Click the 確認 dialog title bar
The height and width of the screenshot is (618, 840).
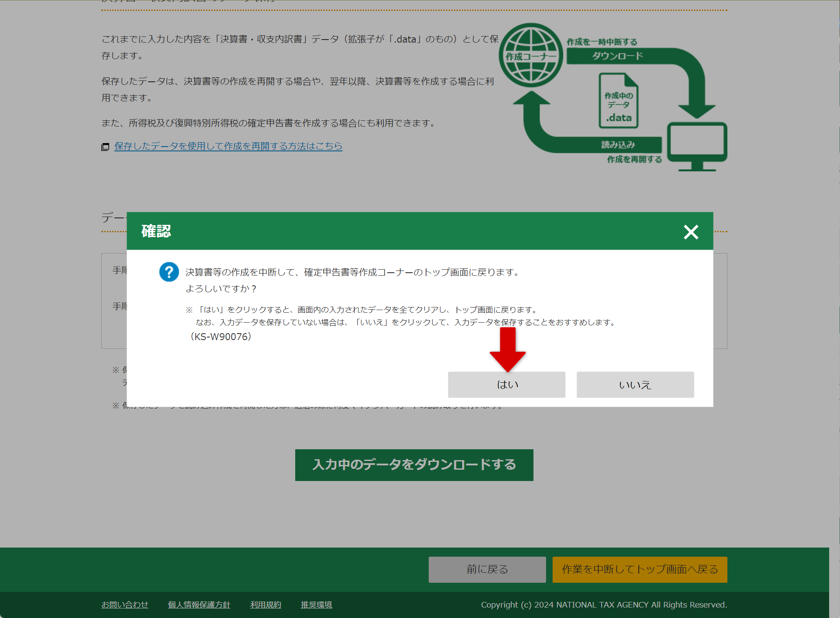click(157, 231)
